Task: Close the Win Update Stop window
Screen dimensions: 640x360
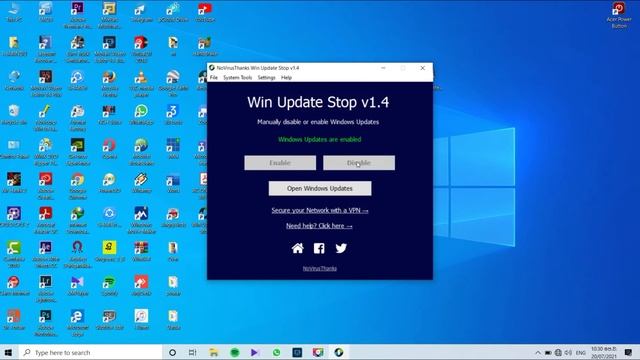Action: tap(422, 68)
